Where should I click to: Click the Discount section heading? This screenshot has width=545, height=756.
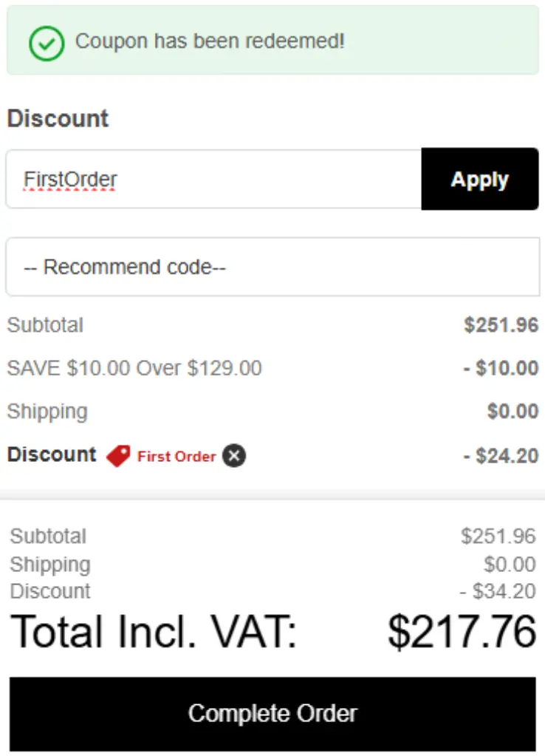tap(57, 119)
